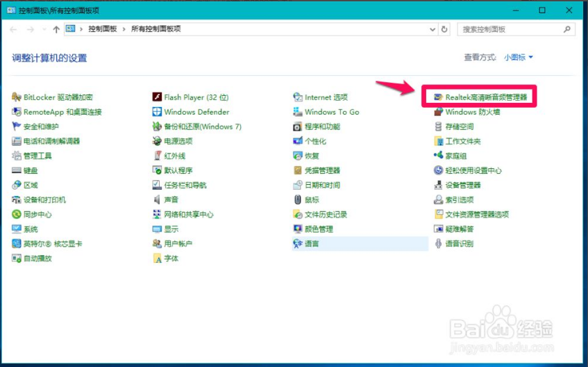Click the RemoteApp 和桌面连接 icon
Screen dimensions: 588x367
coord(17,112)
